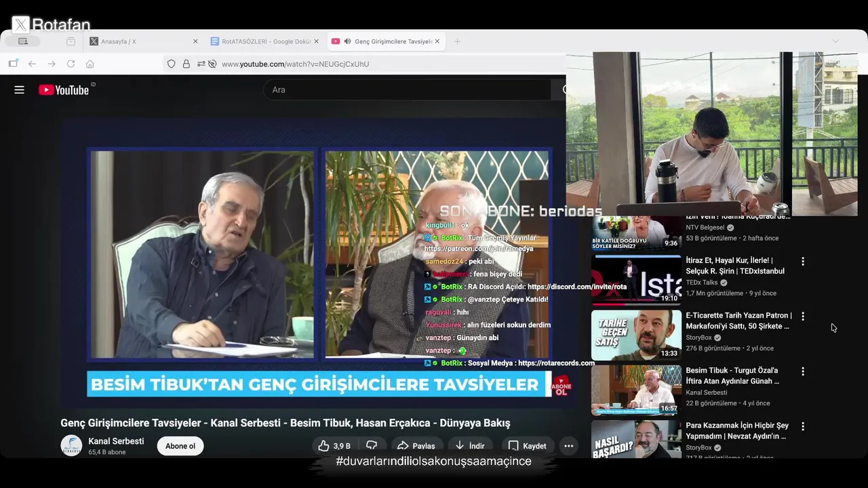Focus the YouTube 'Ara' search box
Image resolution: width=868 pixels, height=488 pixels.
pos(407,89)
